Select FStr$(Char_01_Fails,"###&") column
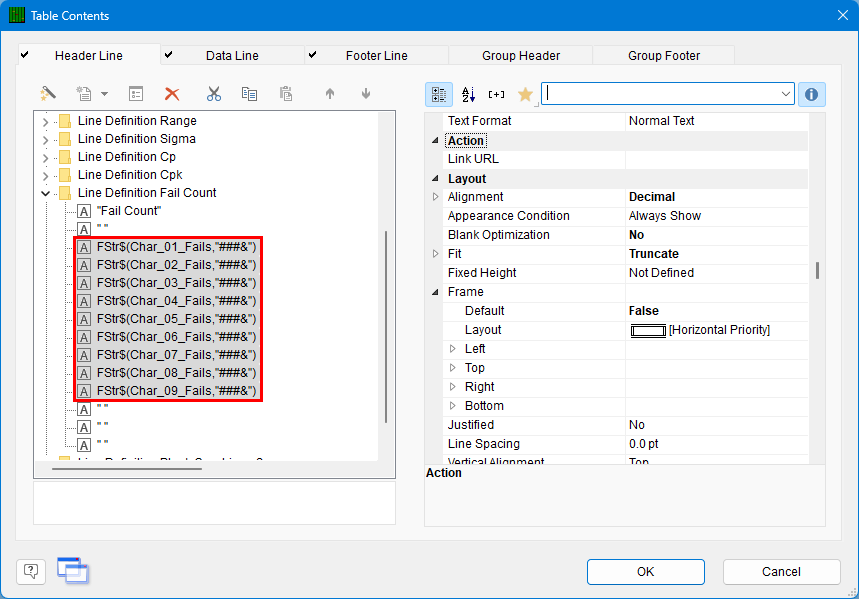Screen dimensions: 859x599 [176, 247]
